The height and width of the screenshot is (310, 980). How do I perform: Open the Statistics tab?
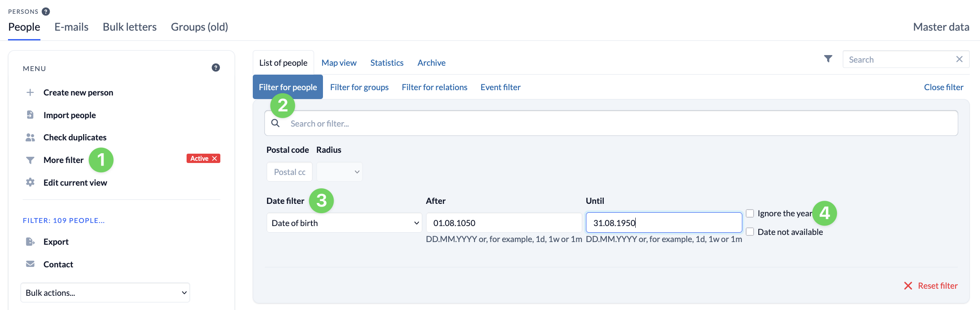pyautogui.click(x=387, y=63)
